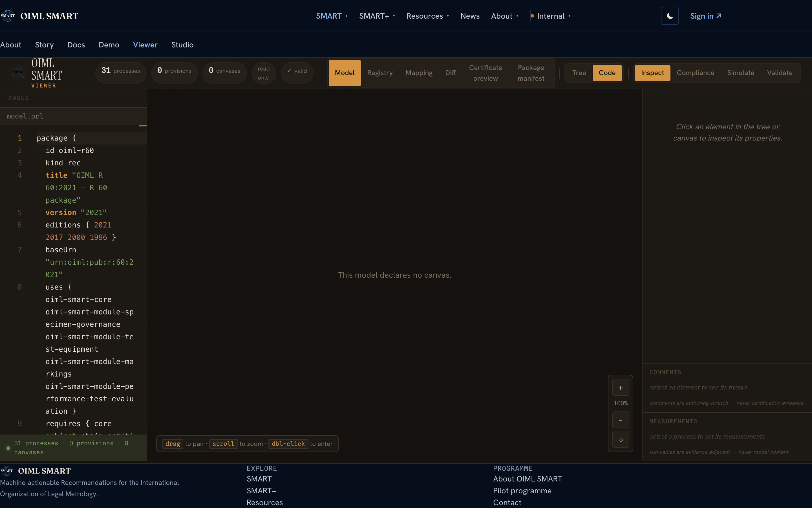Go to the News page
The image size is (812, 508).
[x=470, y=16]
